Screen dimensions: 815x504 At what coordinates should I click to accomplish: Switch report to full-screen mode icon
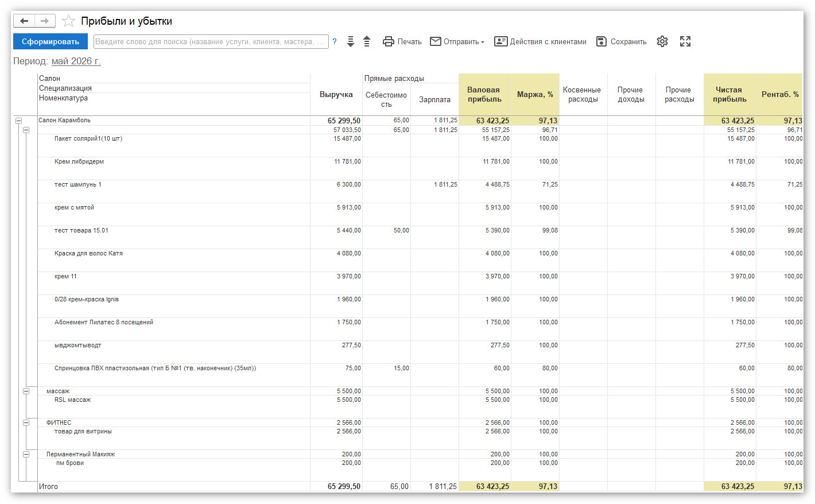click(685, 41)
